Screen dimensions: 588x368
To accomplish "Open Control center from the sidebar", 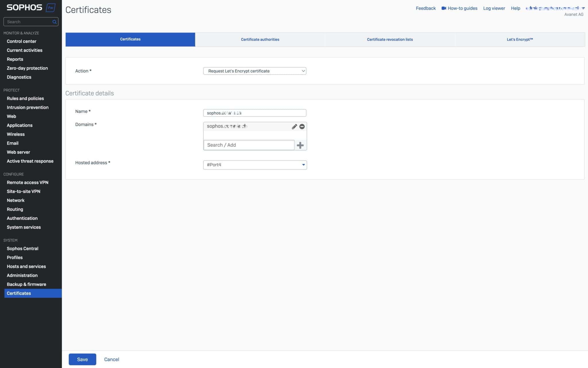I will 22,41.
